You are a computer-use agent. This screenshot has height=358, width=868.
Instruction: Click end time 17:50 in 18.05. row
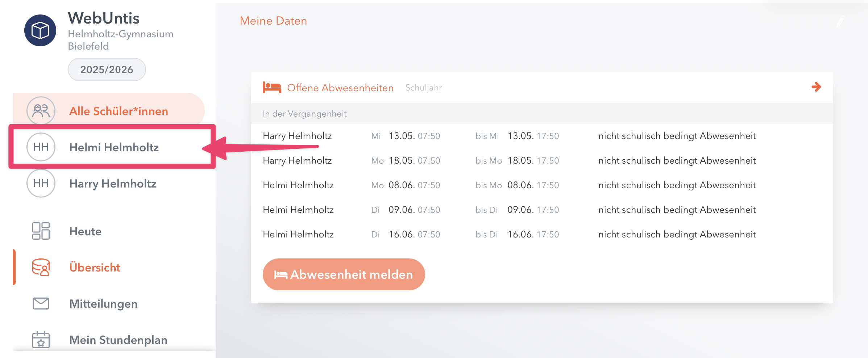coord(548,161)
